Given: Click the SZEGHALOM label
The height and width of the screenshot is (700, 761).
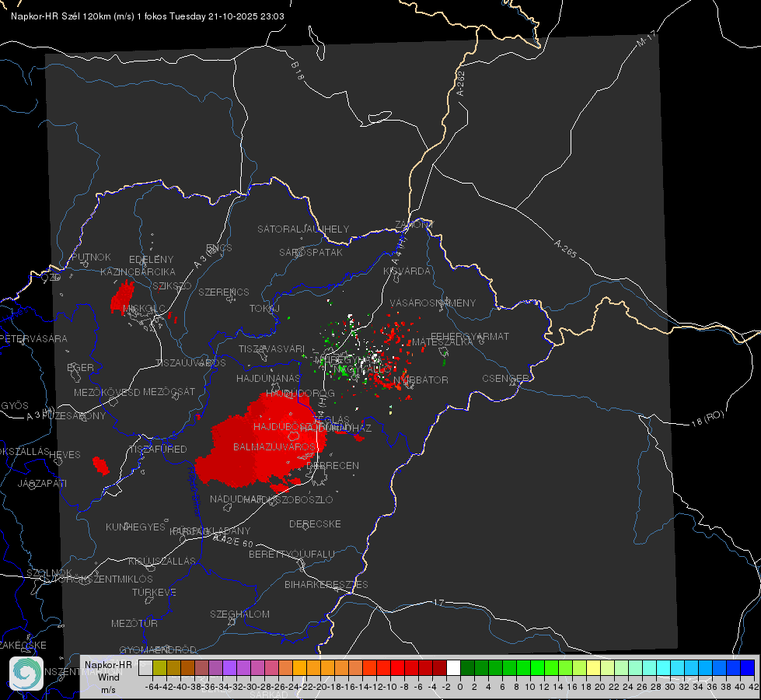Looking at the screenshot, I should [239, 614].
